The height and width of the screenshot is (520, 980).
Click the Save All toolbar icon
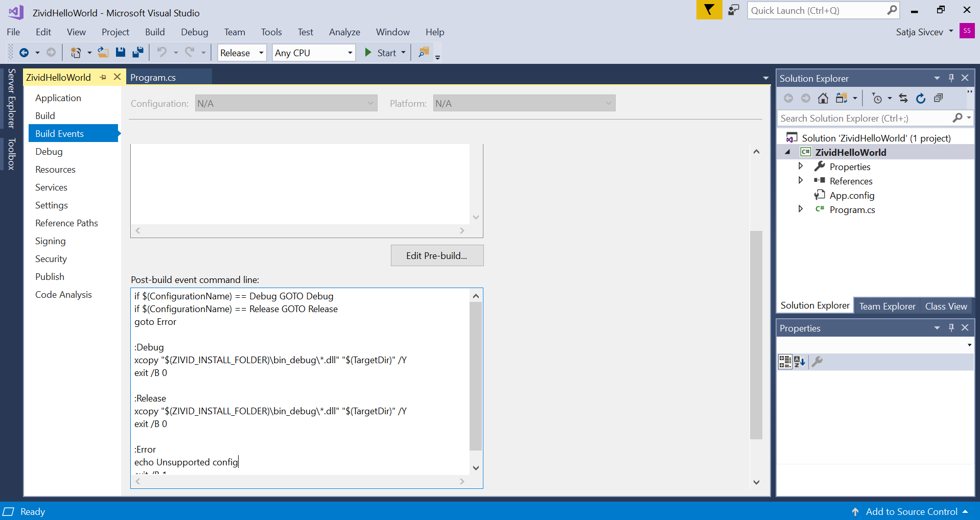click(138, 53)
